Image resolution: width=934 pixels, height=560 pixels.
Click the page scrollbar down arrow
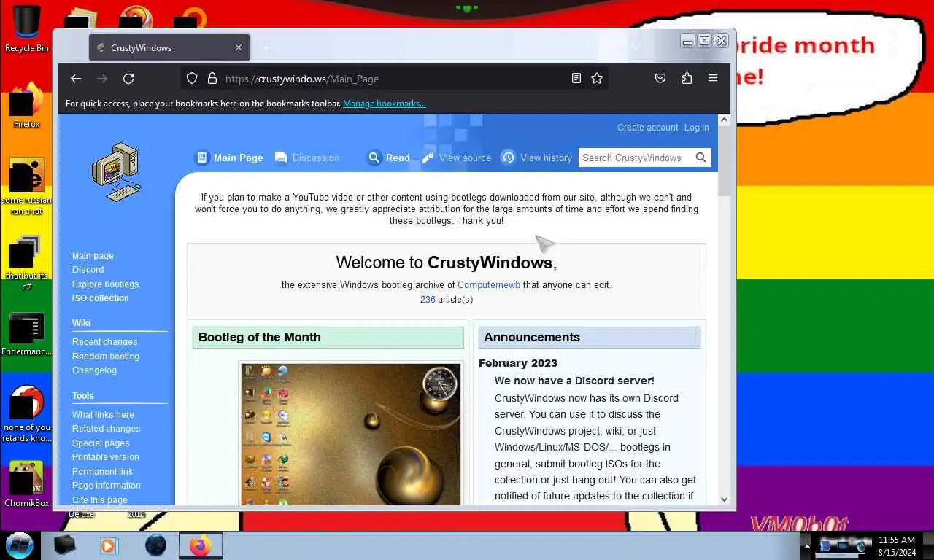pos(724,499)
